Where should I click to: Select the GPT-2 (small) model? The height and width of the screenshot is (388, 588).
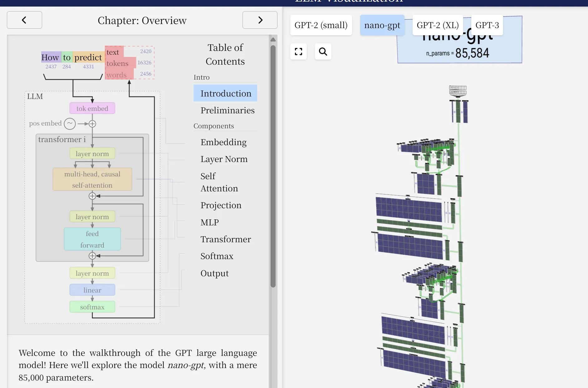(x=321, y=25)
